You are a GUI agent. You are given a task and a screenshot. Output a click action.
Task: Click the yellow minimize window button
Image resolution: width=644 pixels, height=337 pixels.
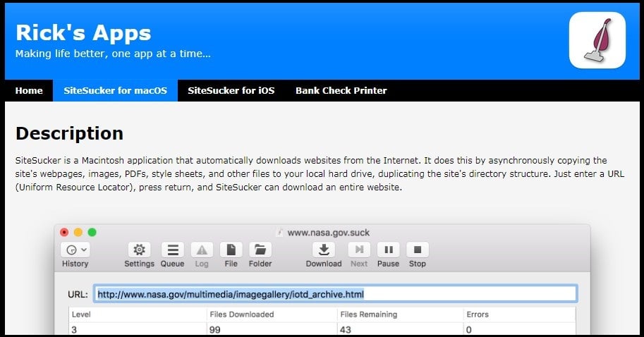(78, 233)
